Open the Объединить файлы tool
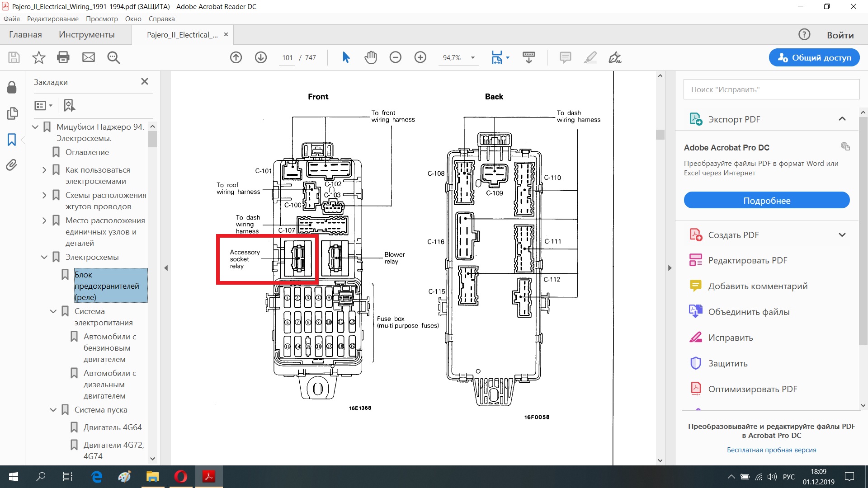Image resolution: width=868 pixels, height=488 pixels. click(749, 312)
